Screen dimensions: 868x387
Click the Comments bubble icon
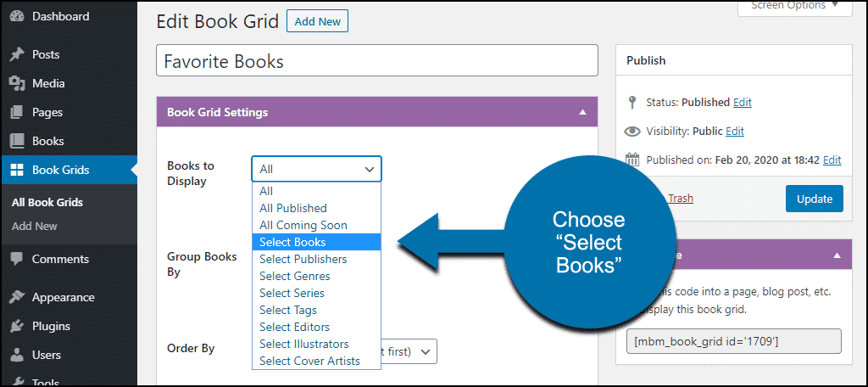17,259
